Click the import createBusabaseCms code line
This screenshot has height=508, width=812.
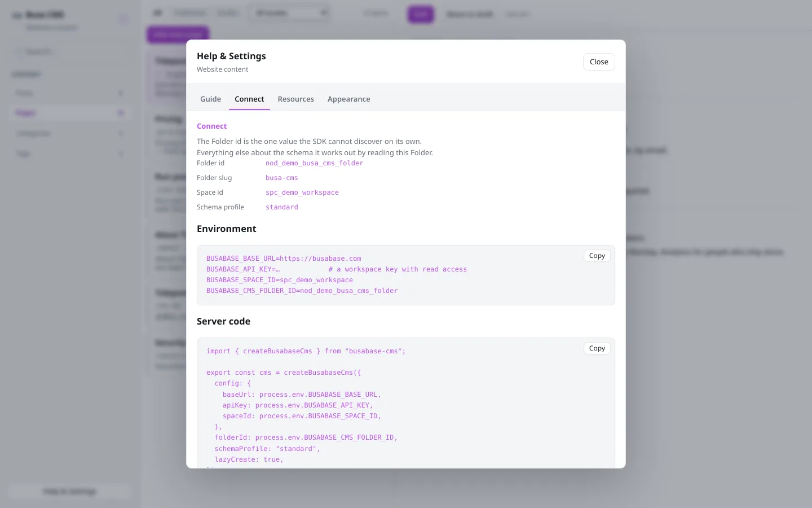(306, 351)
